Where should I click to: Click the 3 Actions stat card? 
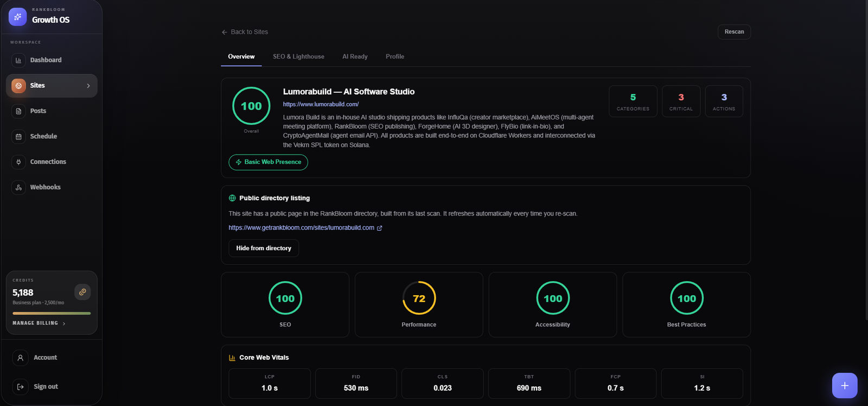pos(724,101)
